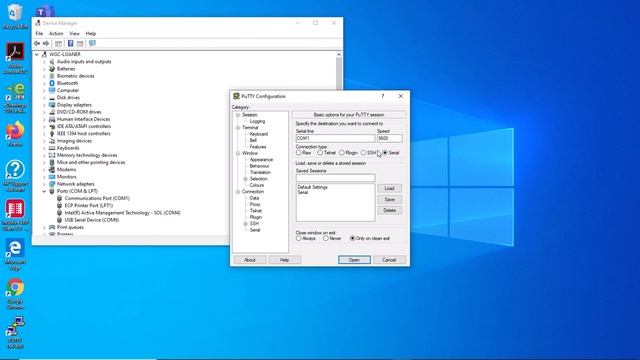Click the Delete session button
Image resolution: width=640 pixels, height=360 pixels.
pyautogui.click(x=389, y=211)
